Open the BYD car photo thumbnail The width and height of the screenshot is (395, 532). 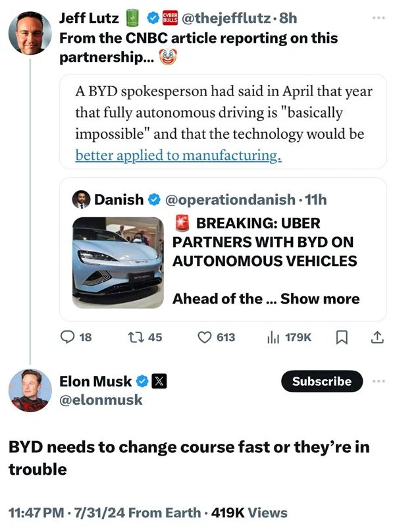(118, 263)
